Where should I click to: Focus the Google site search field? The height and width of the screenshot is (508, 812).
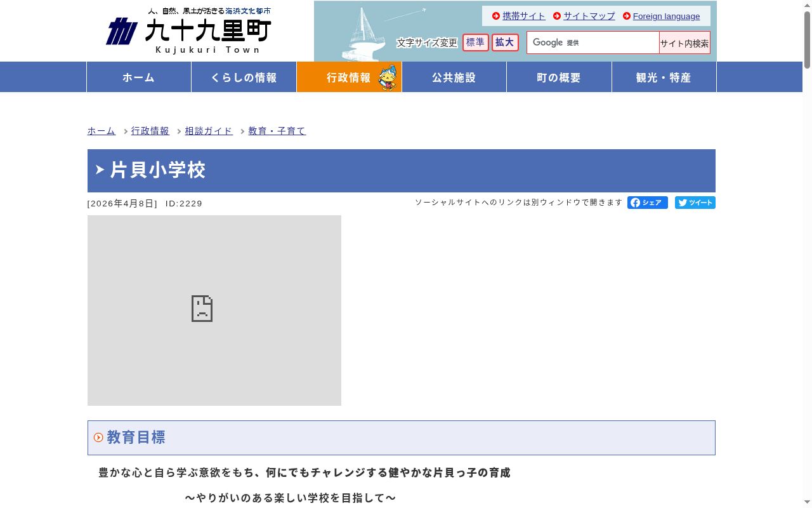[593, 43]
